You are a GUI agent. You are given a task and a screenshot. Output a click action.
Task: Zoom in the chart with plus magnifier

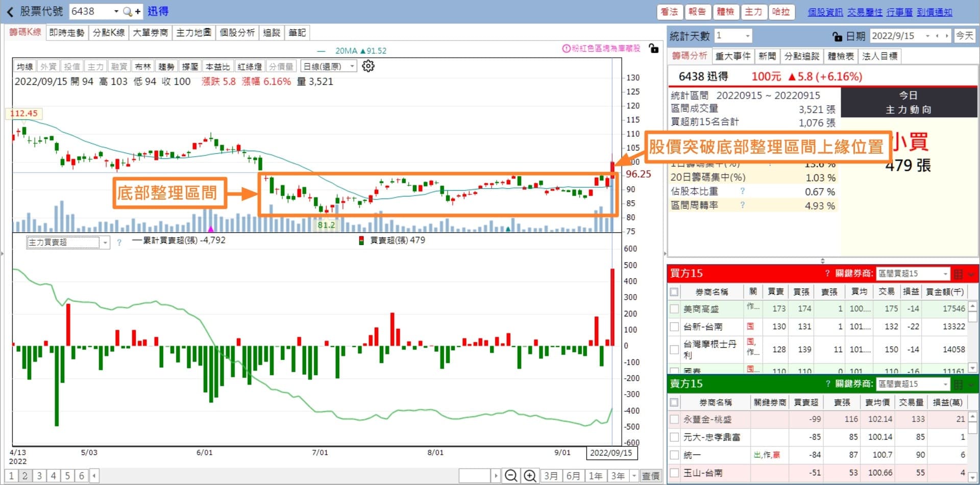click(x=530, y=476)
